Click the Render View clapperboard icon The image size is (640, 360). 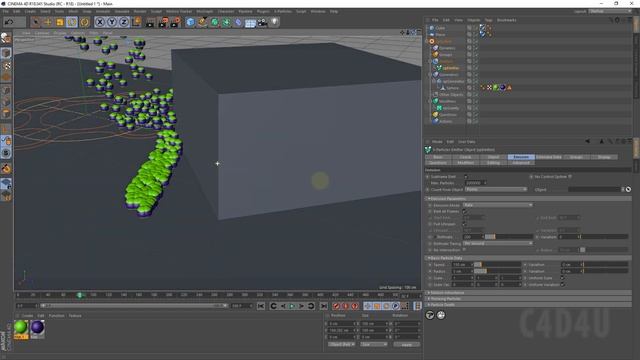[x=150, y=22]
